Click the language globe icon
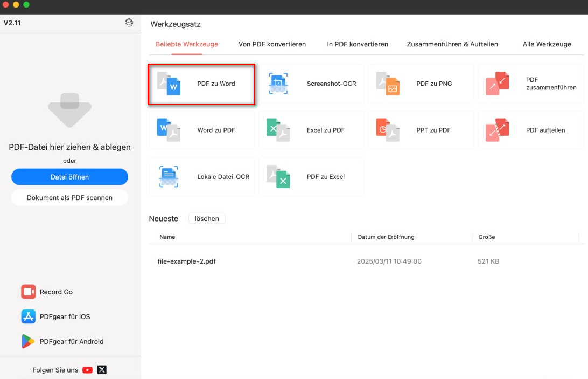The image size is (588, 379). [128, 23]
